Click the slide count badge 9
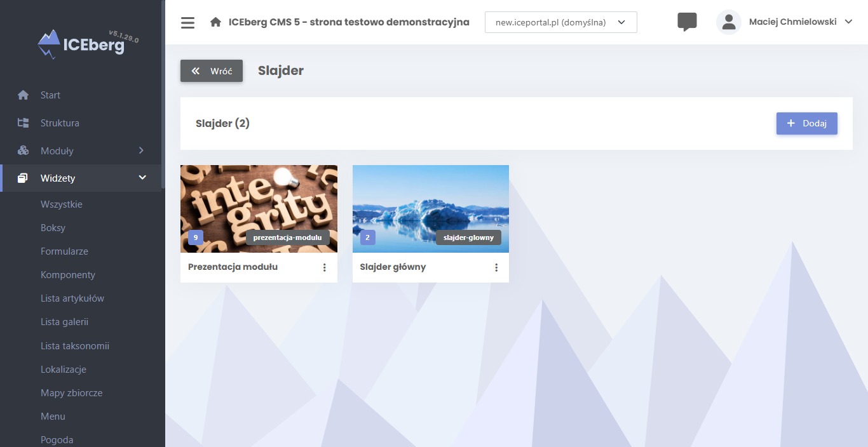This screenshot has width=868, height=447. (x=196, y=237)
